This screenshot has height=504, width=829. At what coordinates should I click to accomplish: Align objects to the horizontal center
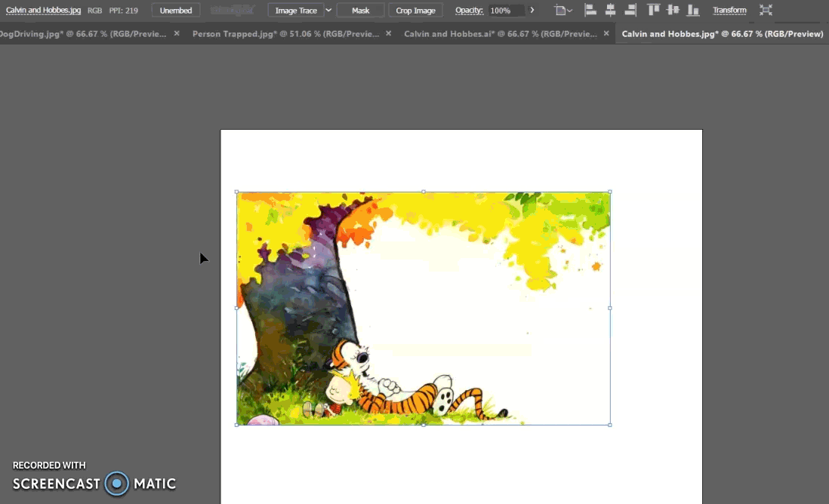pos(610,10)
